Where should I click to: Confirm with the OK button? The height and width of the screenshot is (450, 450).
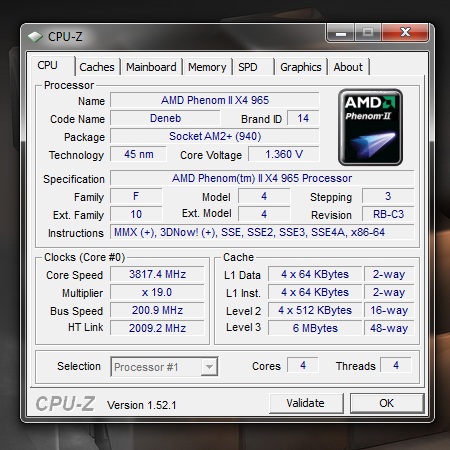tap(387, 403)
